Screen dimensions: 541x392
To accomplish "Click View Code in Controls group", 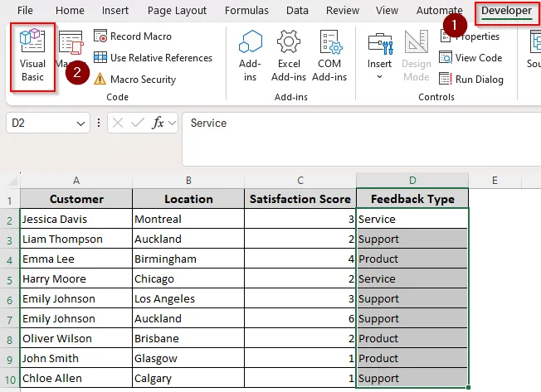I will tap(470, 57).
